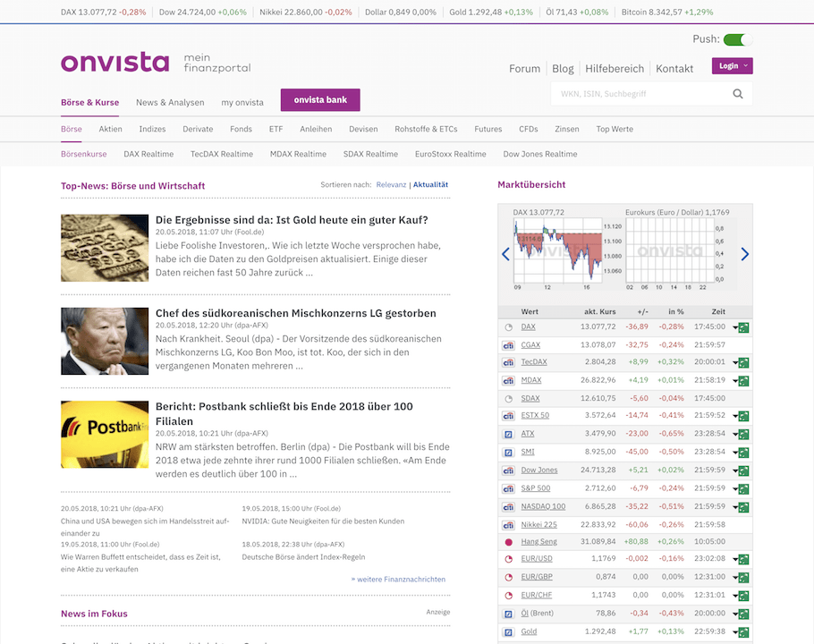Image resolution: width=814 pixels, height=644 pixels.
Task: Open the Indizes submenu item
Action: click(152, 129)
